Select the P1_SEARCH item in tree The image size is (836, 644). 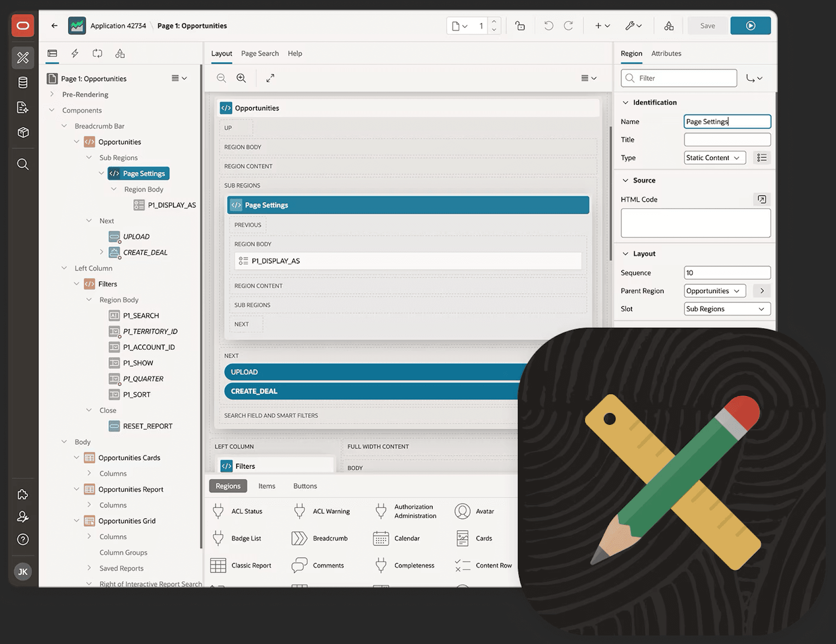[x=141, y=316]
